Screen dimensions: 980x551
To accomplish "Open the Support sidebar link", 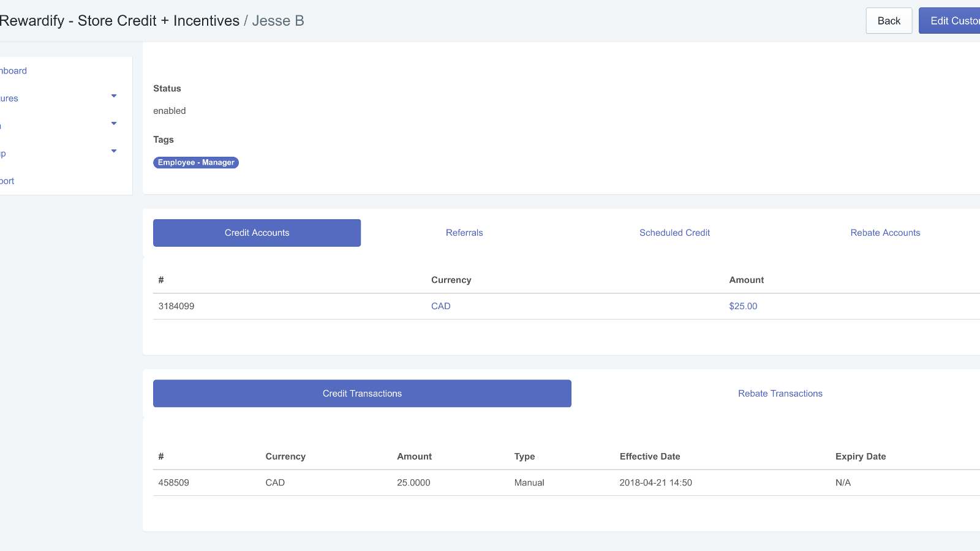I will [7, 181].
